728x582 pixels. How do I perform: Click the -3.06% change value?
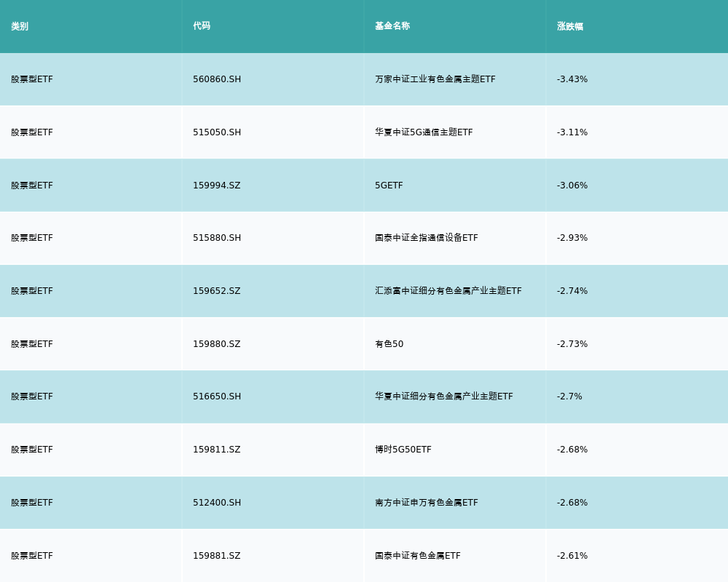click(572, 186)
